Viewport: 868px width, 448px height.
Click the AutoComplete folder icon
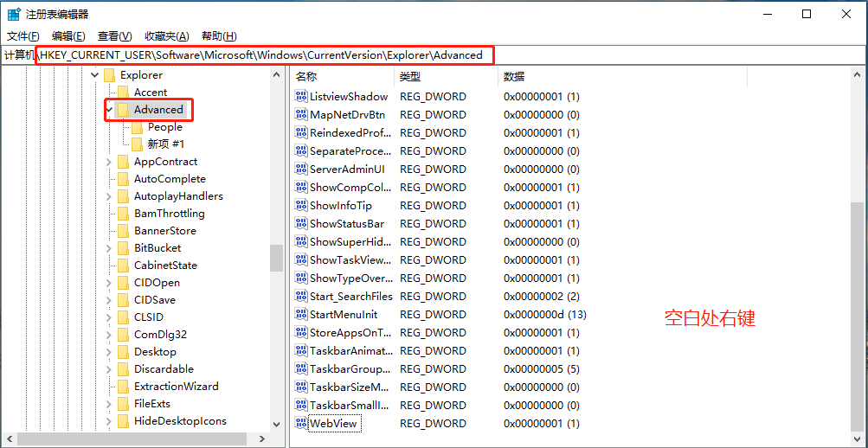point(123,179)
